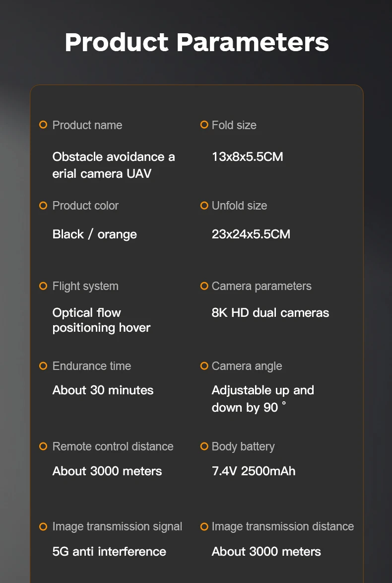Click the orange bullet beside Fold size
392x583 pixels.
[204, 125]
